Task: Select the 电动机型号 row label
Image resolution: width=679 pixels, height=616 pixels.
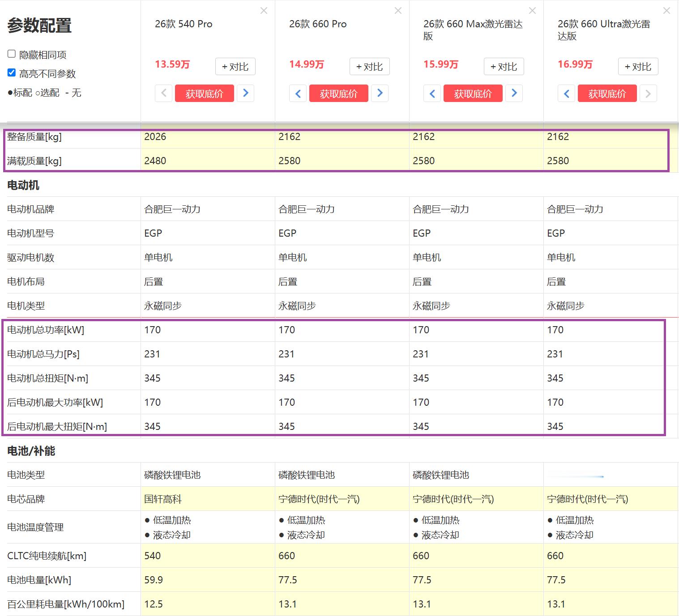Action: click(30, 234)
